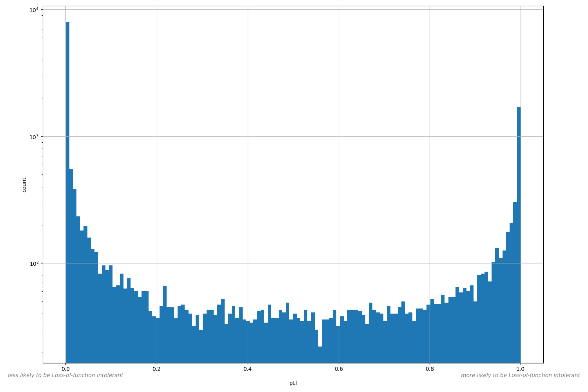The width and height of the screenshot is (588, 392).
Task: Click the x-axis tick label 0.0
Action: 65,369
